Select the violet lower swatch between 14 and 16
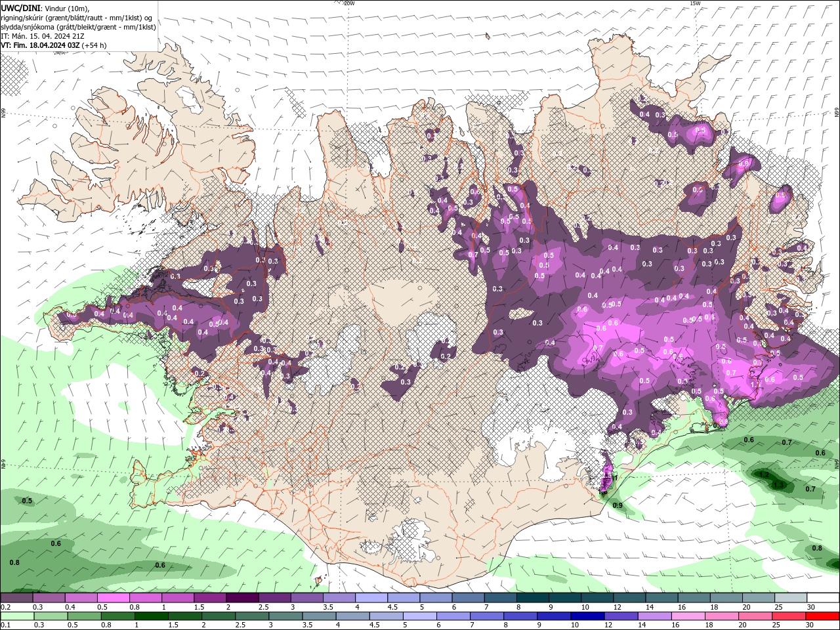840x630 pixels. (654, 616)
